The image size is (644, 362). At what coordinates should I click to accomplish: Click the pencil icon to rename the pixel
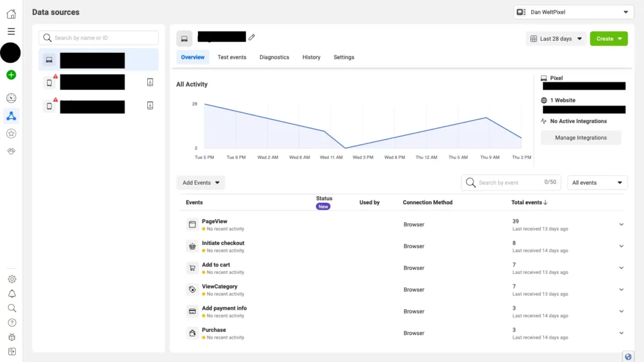pos(252,37)
